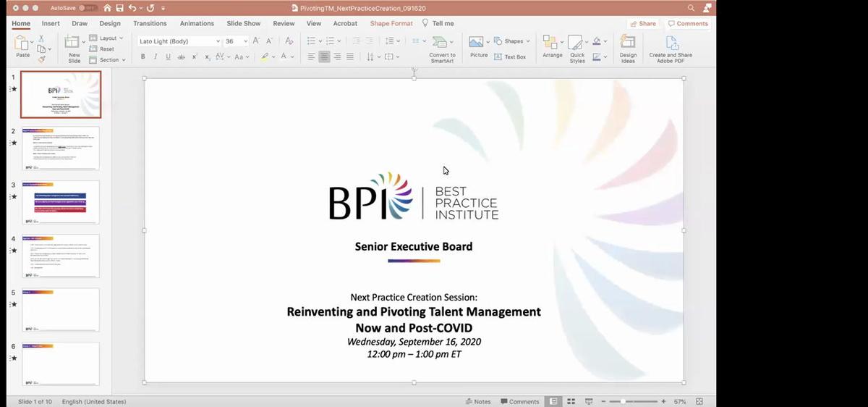Click the Share button
Screen dimensions: 868x407
coord(642,23)
